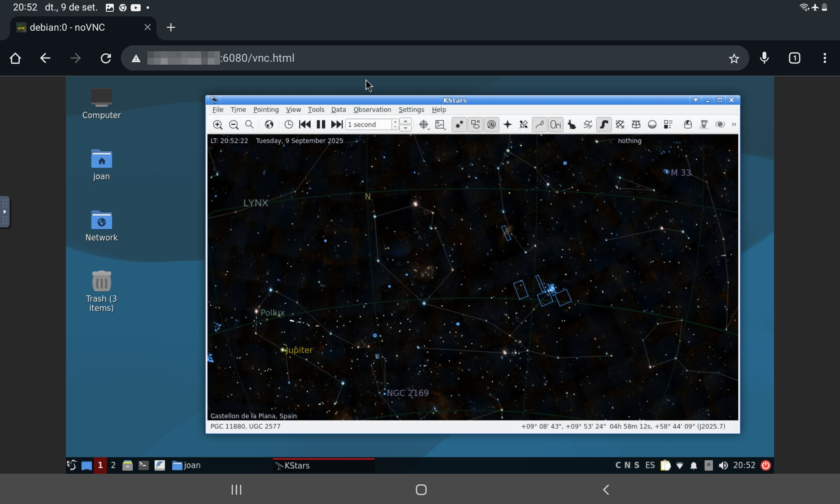The image size is (840, 504).
Task: Pause the simulation clock
Action: pos(321,124)
